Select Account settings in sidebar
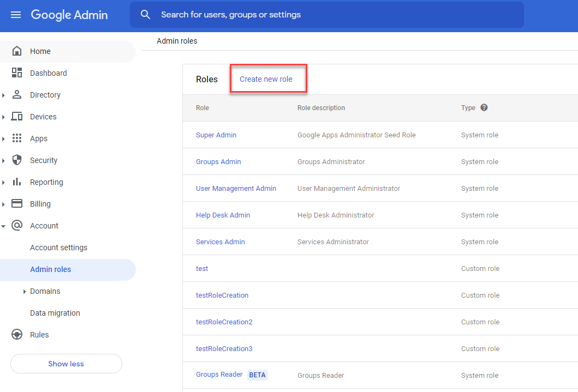The height and width of the screenshot is (392, 578). (x=58, y=248)
